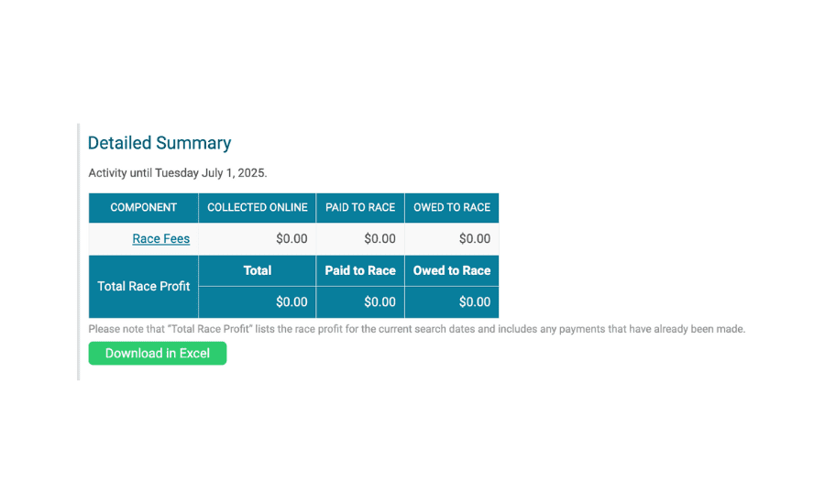The height and width of the screenshot is (504, 825).
Task: Select the PAID TO RACE column header
Action: pyautogui.click(x=360, y=208)
